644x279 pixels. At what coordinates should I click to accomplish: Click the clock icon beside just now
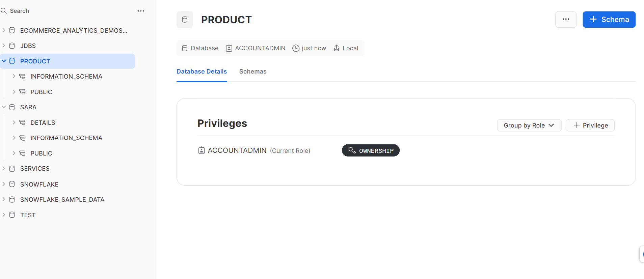coord(296,48)
